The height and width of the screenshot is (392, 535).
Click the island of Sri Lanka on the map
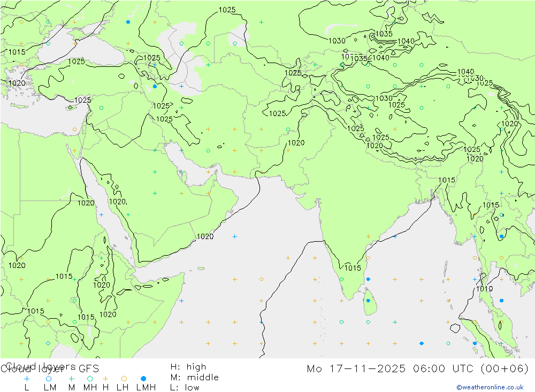(370, 302)
